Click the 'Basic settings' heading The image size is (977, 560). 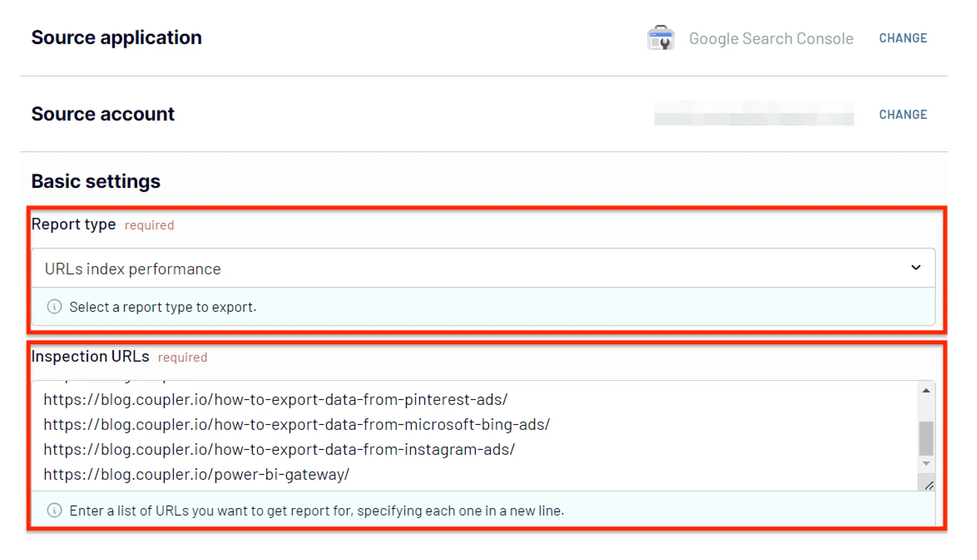(x=96, y=181)
